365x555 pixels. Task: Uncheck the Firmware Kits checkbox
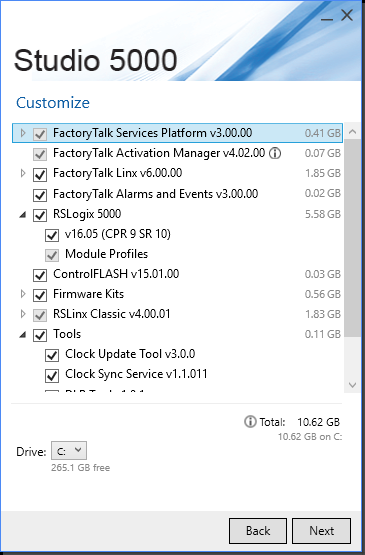click(40, 295)
